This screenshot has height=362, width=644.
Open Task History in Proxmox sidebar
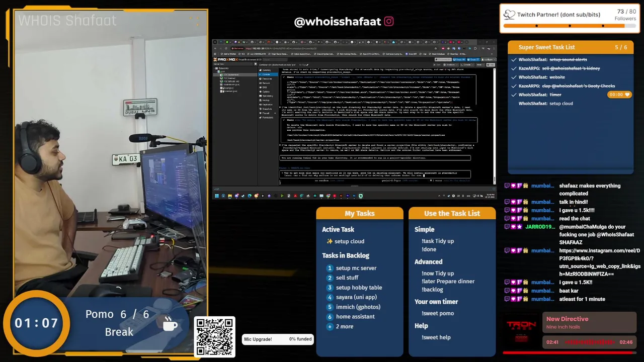click(x=268, y=96)
